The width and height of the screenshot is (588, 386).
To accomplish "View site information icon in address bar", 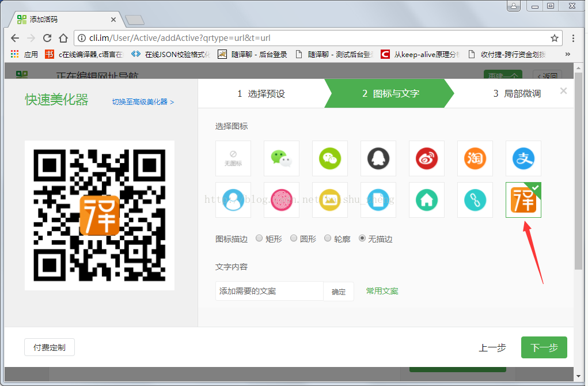I will (82, 38).
